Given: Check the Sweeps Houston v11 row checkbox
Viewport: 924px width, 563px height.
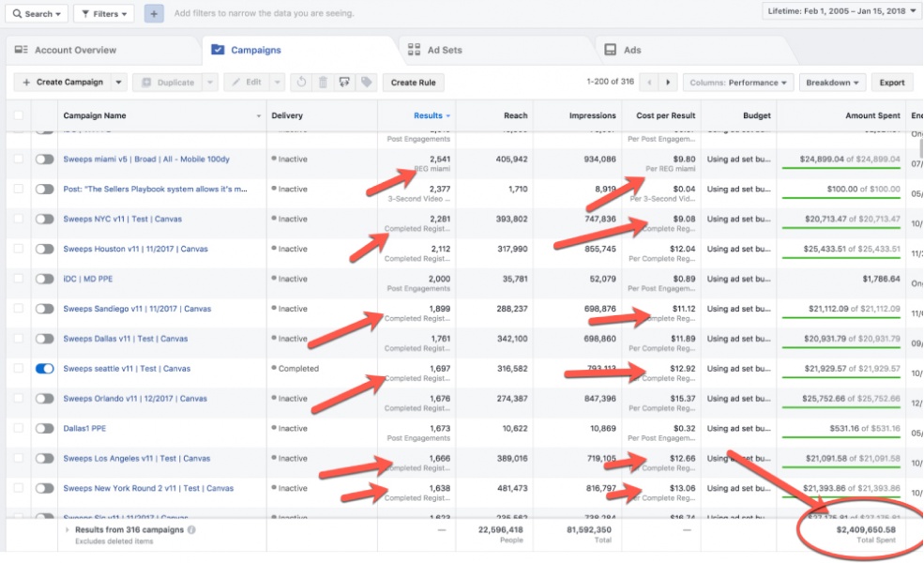Looking at the screenshot, I should 19,249.
